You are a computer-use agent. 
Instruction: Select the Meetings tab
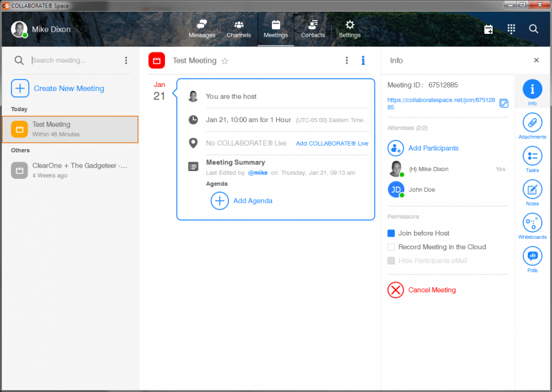pos(275,29)
